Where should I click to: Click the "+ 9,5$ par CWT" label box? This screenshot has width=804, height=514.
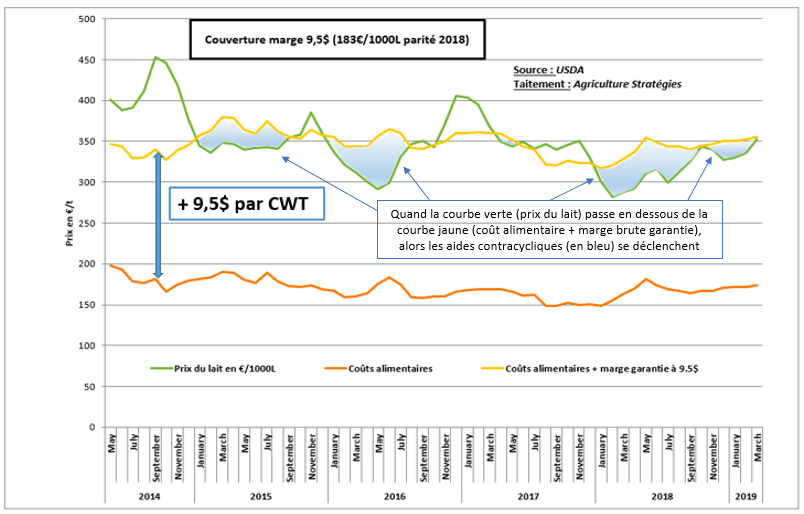coord(247,204)
